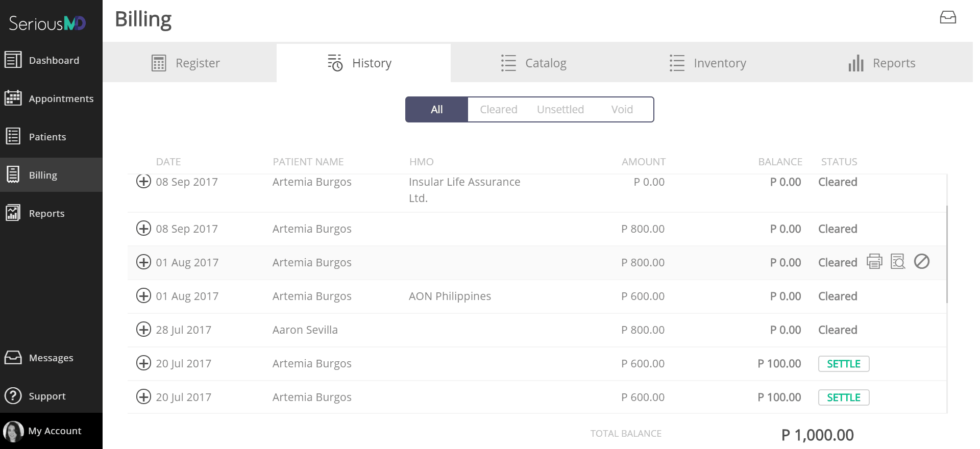Screen dimensions: 980x449
Task: Open the Catalog tab
Action: pos(537,63)
